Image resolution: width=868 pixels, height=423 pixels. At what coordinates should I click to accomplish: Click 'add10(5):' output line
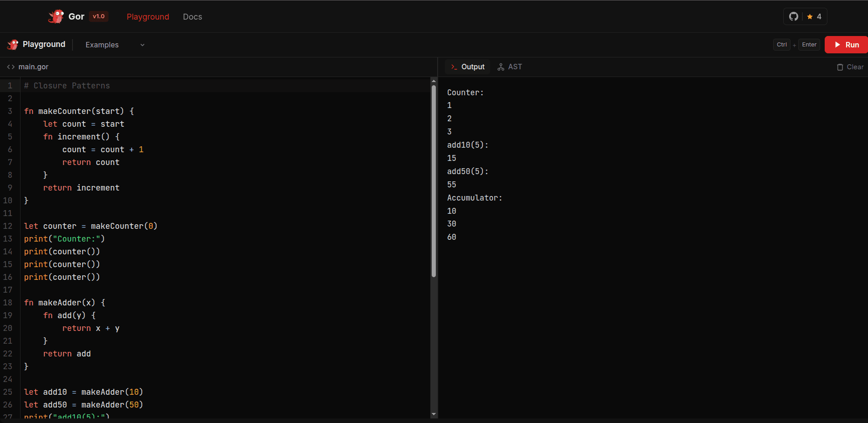click(468, 145)
